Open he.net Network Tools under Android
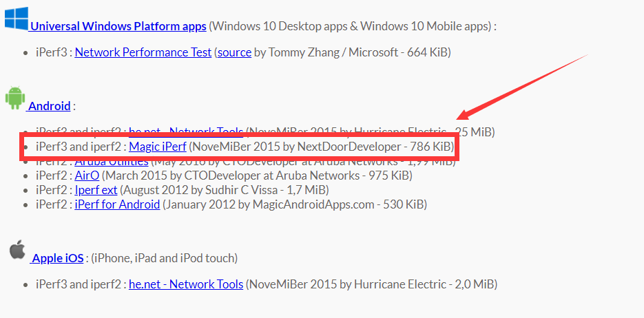The height and width of the screenshot is (318, 644). tap(185, 131)
